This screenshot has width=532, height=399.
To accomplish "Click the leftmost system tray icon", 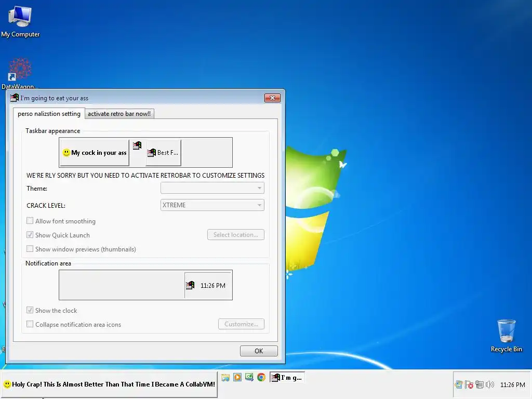I will click(x=459, y=384).
